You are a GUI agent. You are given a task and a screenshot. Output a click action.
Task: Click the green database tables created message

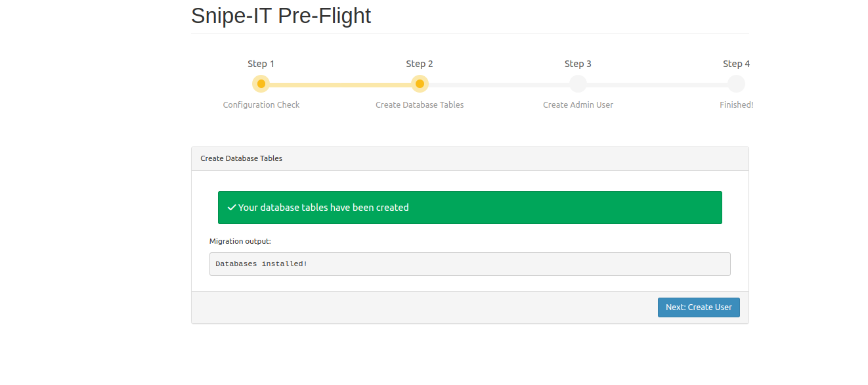tap(469, 208)
